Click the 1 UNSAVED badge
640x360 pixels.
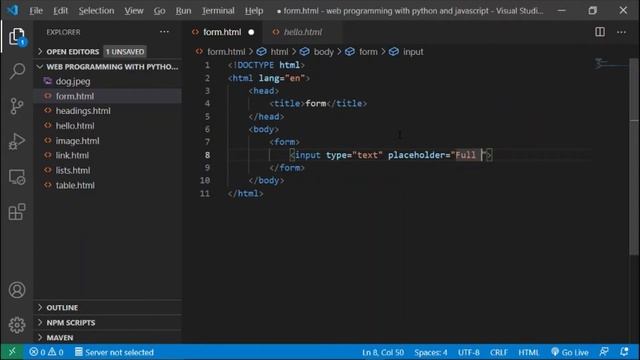[x=125, y=51]
